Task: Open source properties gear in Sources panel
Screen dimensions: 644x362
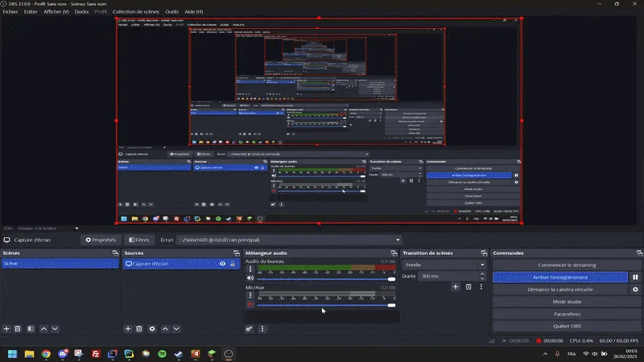Action: click(152, 329)
